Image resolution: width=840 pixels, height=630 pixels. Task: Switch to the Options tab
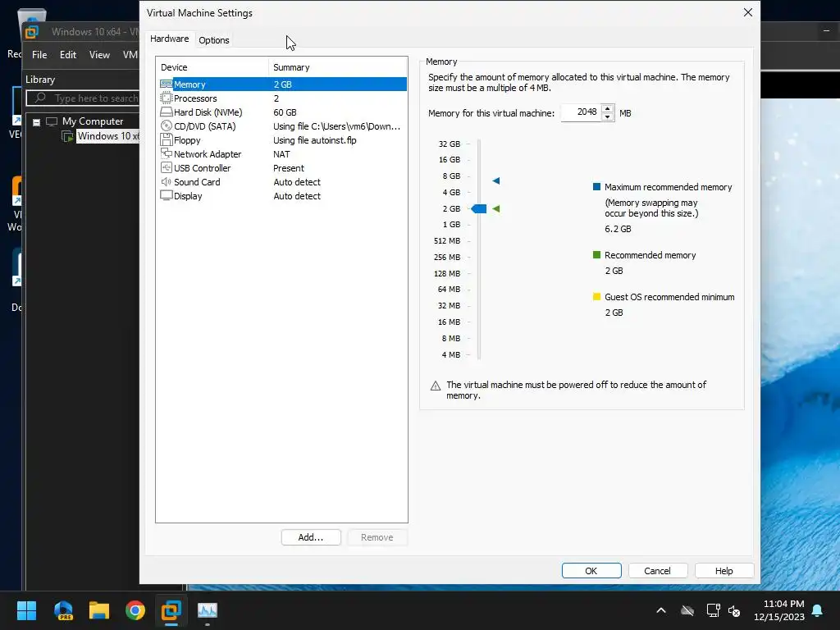(214, 40)
